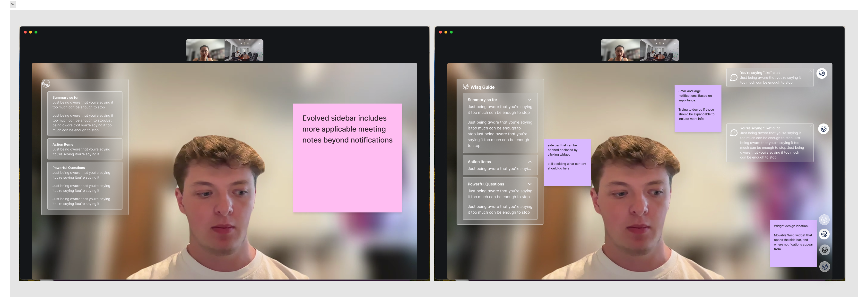Screen dimensions: 868x307
Task: Collapse the Summary so far section chevron
Action: 529,100
